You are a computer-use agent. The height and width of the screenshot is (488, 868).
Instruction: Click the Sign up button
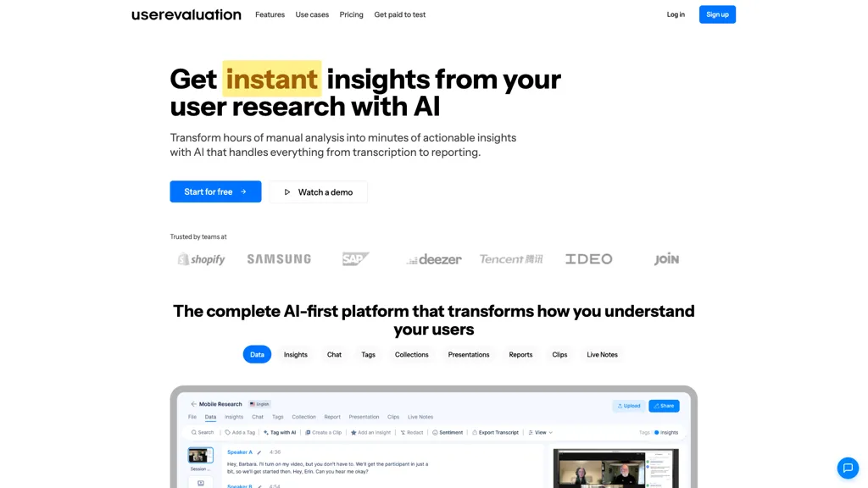point(717,14)
